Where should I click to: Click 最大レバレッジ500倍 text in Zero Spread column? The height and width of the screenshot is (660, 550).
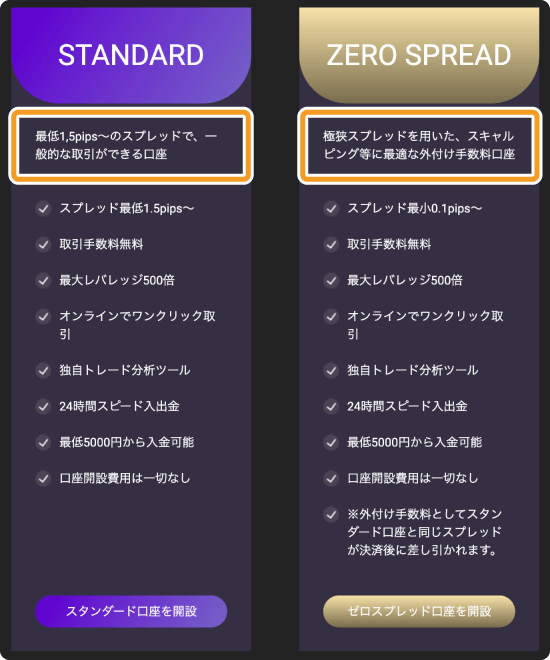(x=405, y=280)
